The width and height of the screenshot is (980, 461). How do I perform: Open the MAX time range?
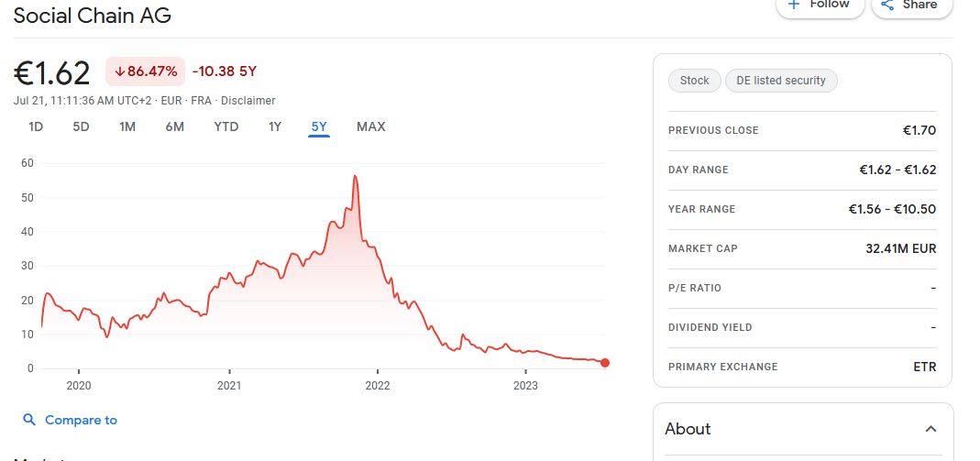370,126
